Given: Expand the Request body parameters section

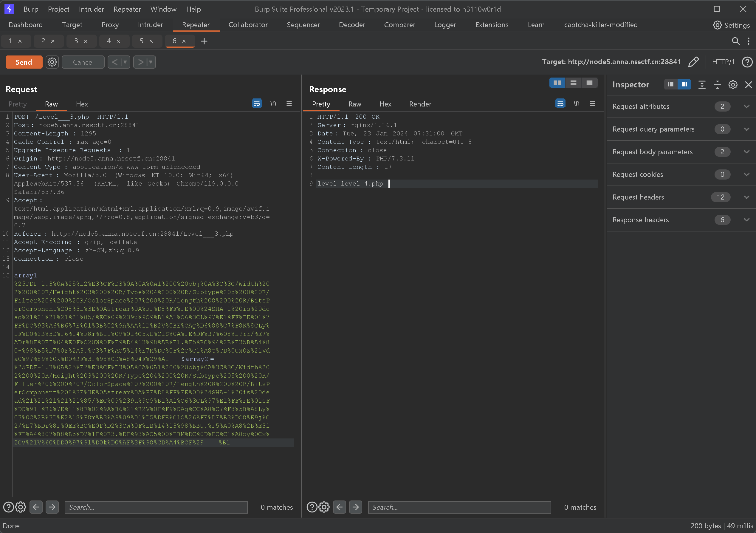Looking at the screenshot, I should [x=746, y=152].
